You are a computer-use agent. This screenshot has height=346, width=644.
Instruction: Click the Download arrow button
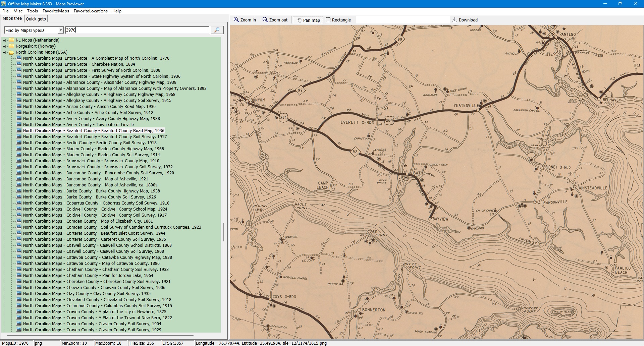pyautogui.click(x=465, y=20)
